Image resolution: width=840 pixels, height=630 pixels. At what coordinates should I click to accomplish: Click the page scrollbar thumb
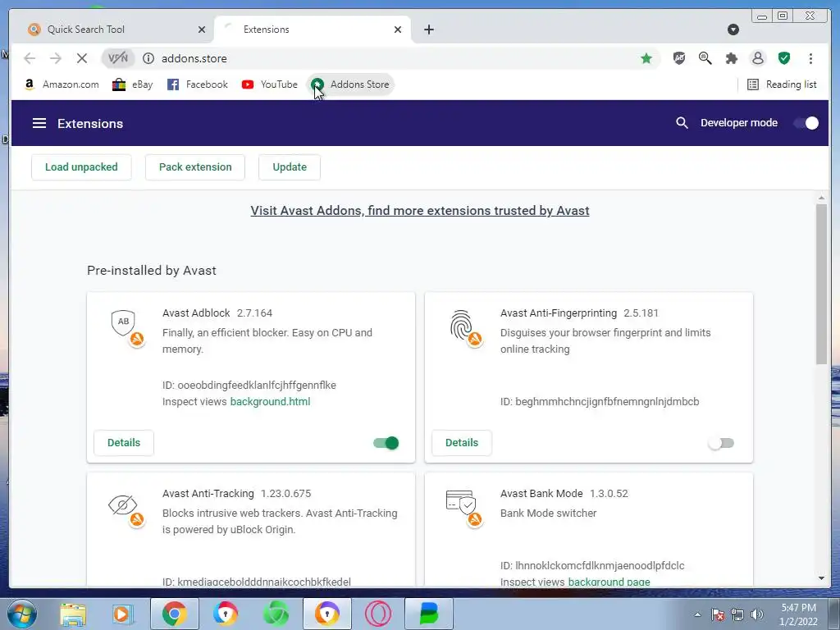821,284
